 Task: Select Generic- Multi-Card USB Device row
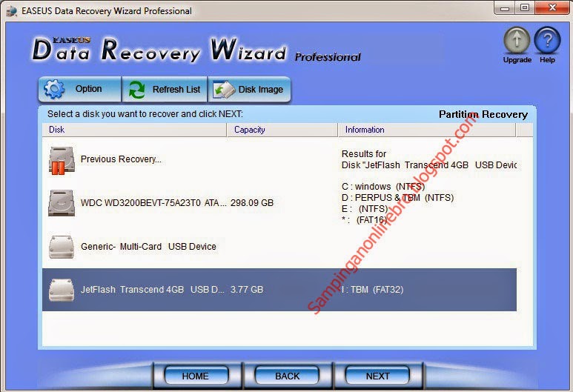click(x=279, y=247)
